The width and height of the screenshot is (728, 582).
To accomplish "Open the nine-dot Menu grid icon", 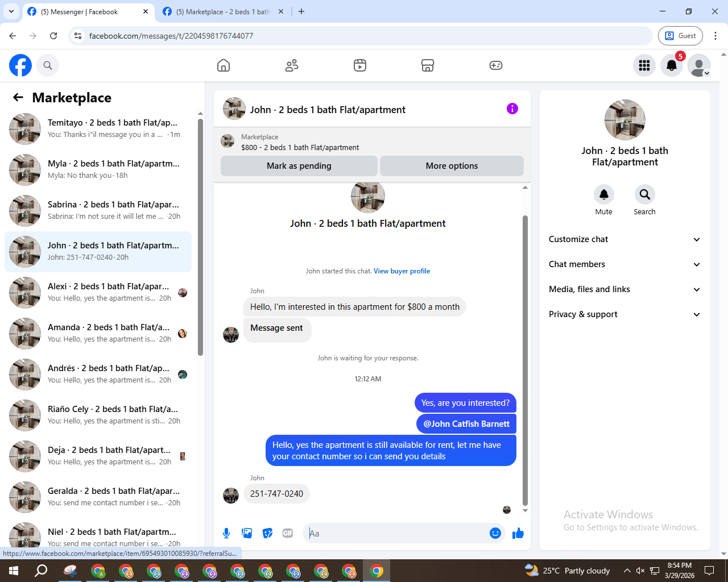I will pos(644,65).
